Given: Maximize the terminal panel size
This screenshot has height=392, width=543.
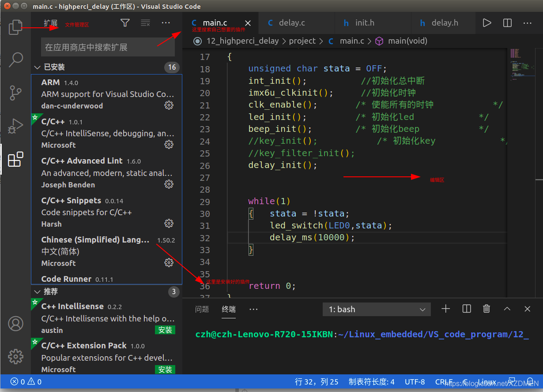Looking at the screenshot, I should [507, 309].
